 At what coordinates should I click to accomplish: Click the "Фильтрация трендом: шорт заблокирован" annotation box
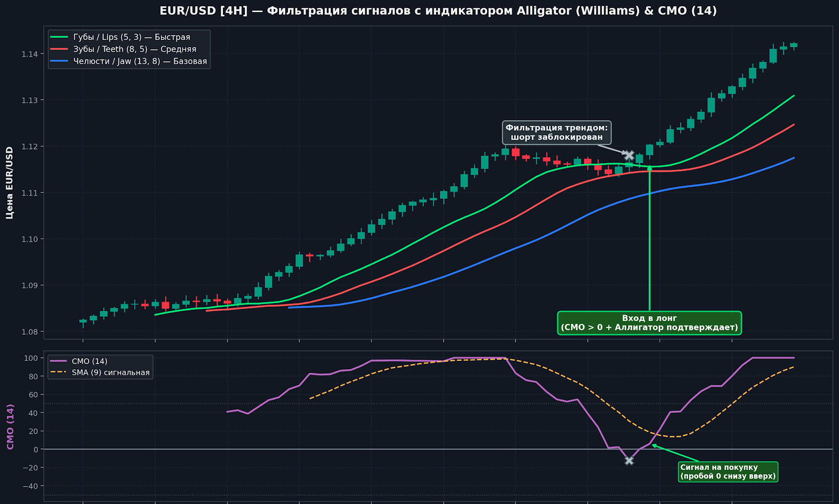tap(557, 133)
